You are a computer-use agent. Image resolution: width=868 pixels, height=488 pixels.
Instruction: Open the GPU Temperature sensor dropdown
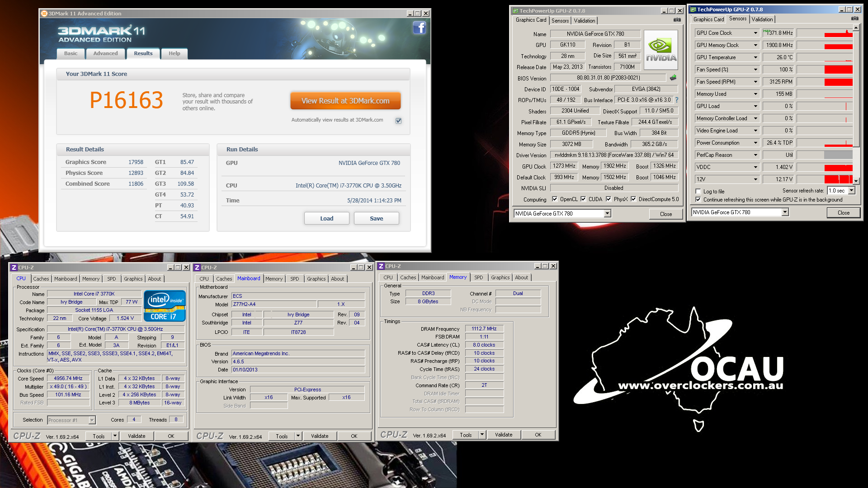pos(755,57)
